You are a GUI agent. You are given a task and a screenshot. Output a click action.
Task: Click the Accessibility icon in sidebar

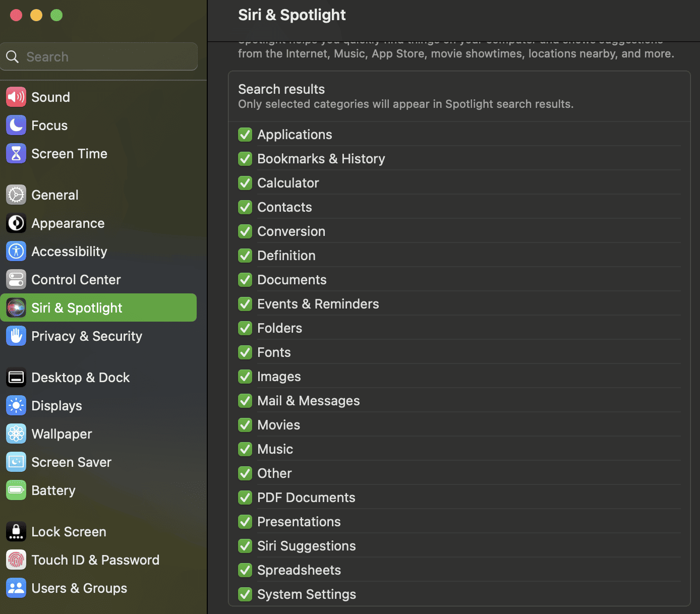click(x=16, y=251)
